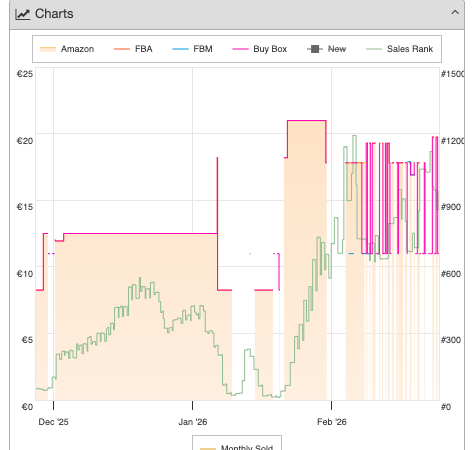The image size is (474, 450).
Task: Toggle the FBA series in legend
Action: (133, 49)
